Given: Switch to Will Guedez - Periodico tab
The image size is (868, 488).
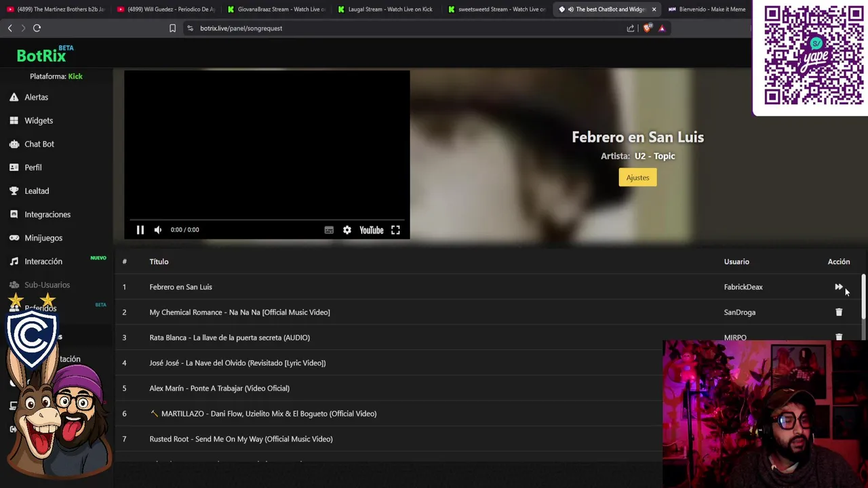Looking at the screenshot, I should 166,9.
